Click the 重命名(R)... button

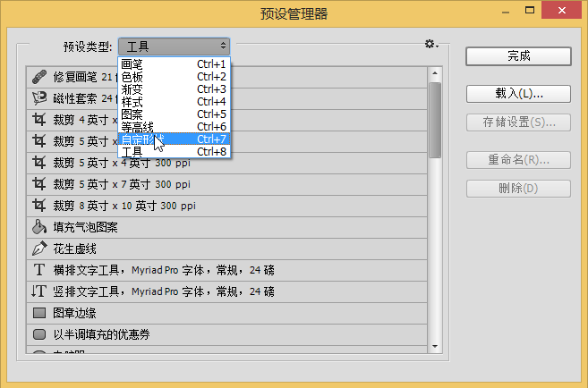pos(518,160)
